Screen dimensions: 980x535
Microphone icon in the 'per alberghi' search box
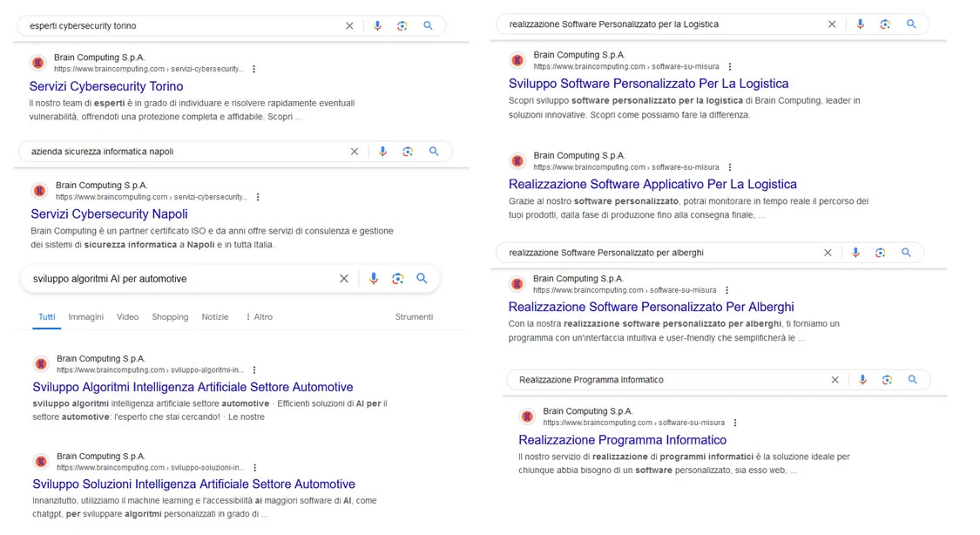tap(855, 254)
